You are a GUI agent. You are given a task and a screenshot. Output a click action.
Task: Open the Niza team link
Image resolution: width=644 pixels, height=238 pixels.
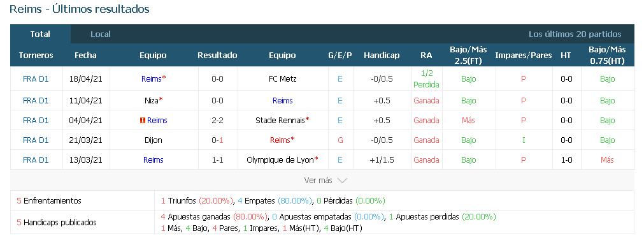coord(153,100)
